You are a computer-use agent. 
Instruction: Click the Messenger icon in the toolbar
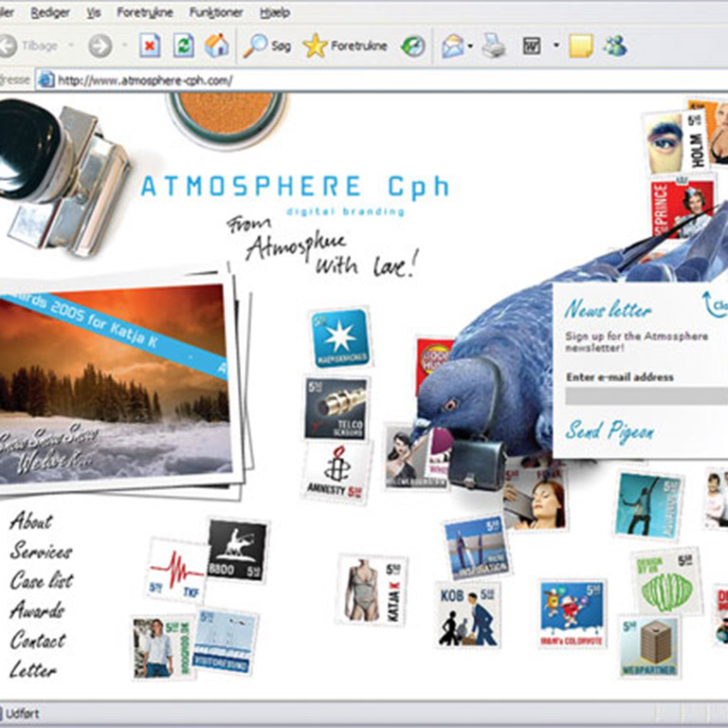tap(614, 45)
